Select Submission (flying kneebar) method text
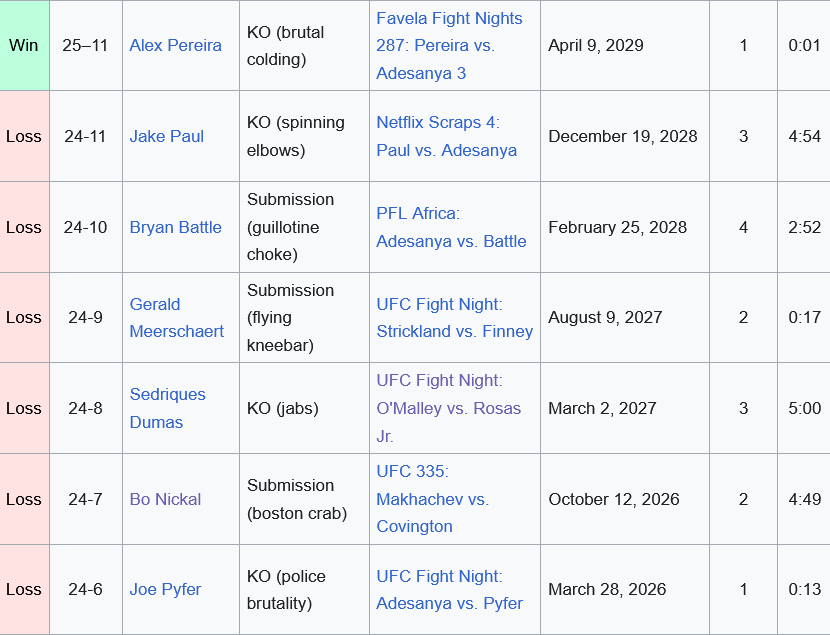Image resolution: width=830 pixels, height=635 pixels. [290, 318]
